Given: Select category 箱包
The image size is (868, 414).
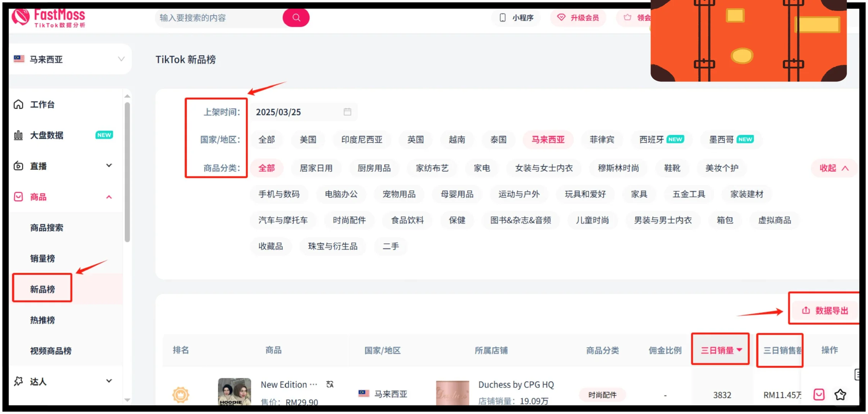Looking at the screenshot, I should click(725, 220).
